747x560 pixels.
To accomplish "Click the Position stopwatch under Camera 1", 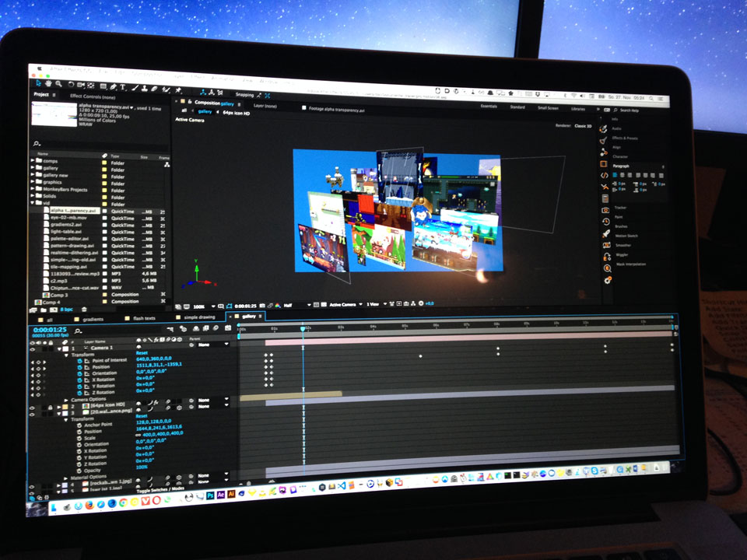I will (x=79, y=367).
